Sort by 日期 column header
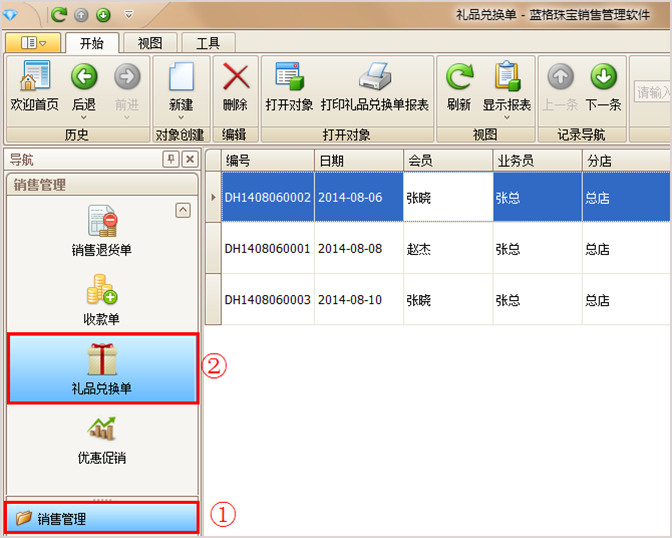This screenshot has width=672, height=538. (359, 161)
